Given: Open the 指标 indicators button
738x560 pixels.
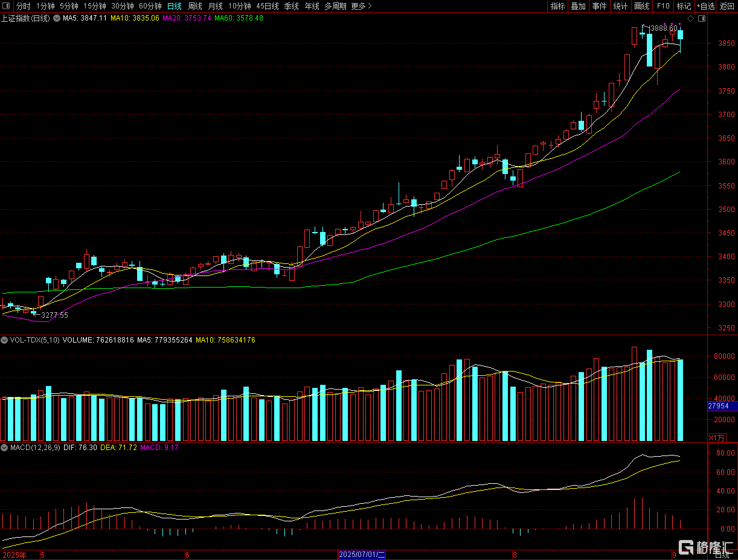Looking at the screenshot, I should click(x=557, y=6).
